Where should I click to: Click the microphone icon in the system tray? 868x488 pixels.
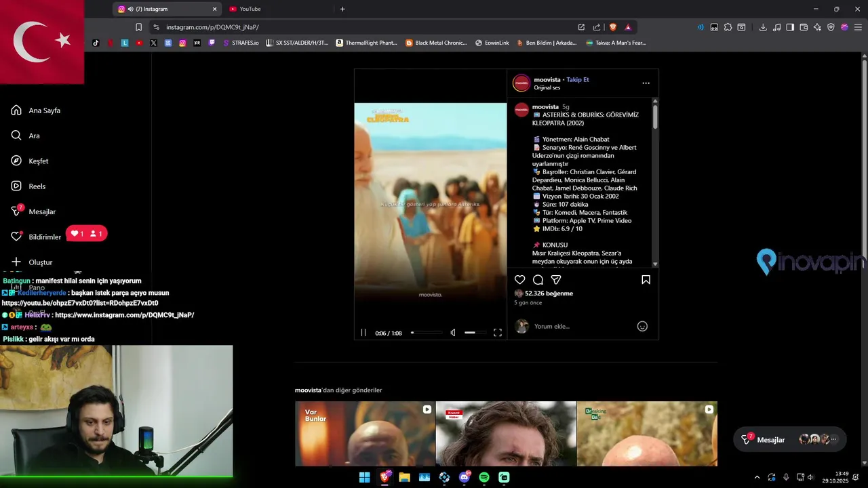[786, 477]
